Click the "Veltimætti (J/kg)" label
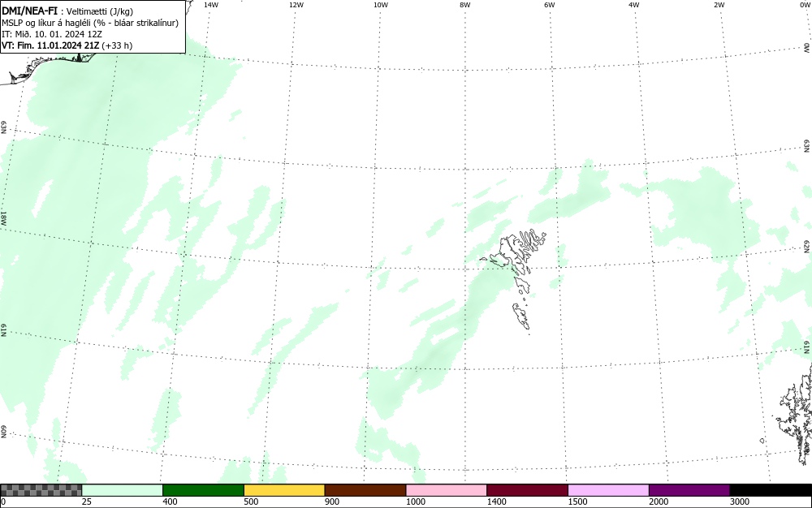The height and width of the screenshot is (508, 812). point(100,11)
